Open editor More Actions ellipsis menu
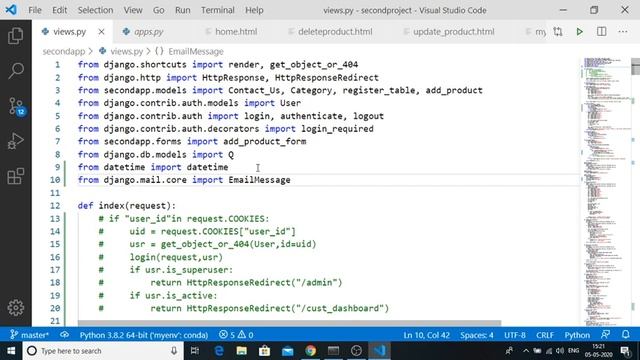This screenshot has width=640, height=360. (622, 31)
